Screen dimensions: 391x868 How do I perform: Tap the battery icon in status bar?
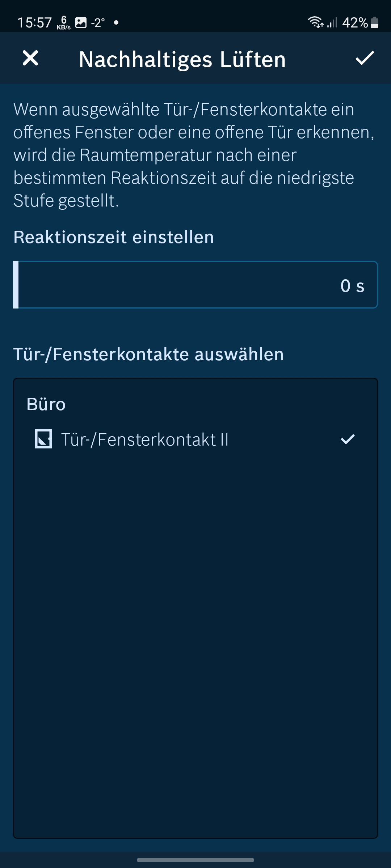tap(375, 23)
